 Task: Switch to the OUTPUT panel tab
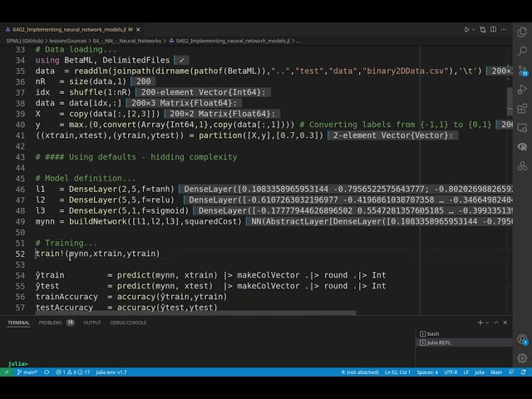[92, 323]
